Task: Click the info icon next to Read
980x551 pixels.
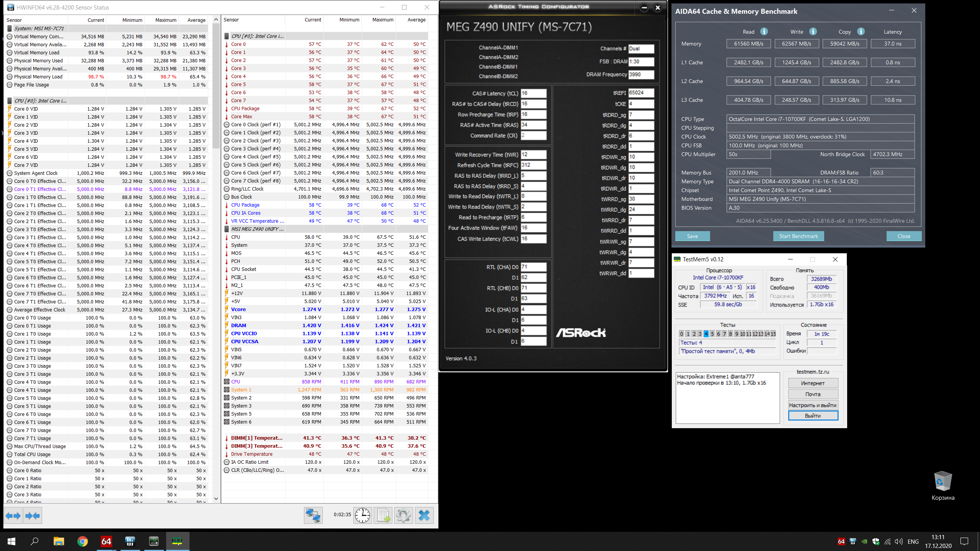Action: pyautogui.click(x=764, y=32)
